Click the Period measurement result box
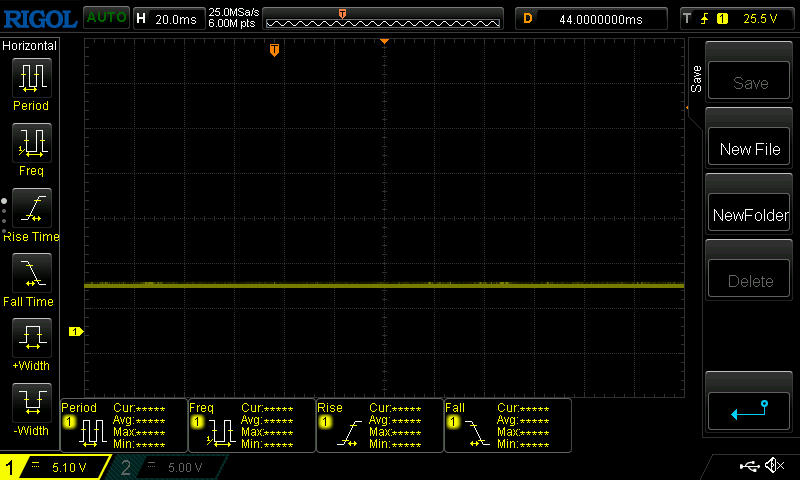800x480 pixels. 124,425
